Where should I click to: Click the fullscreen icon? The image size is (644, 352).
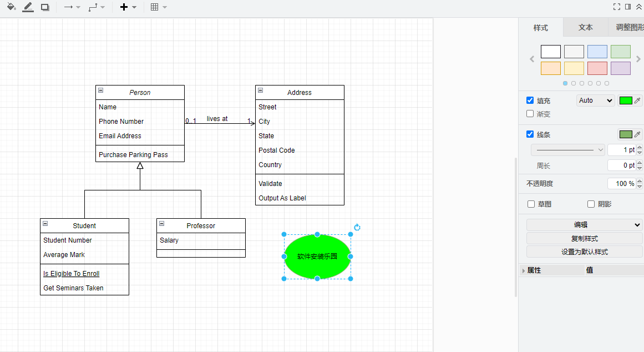point(616,7)
